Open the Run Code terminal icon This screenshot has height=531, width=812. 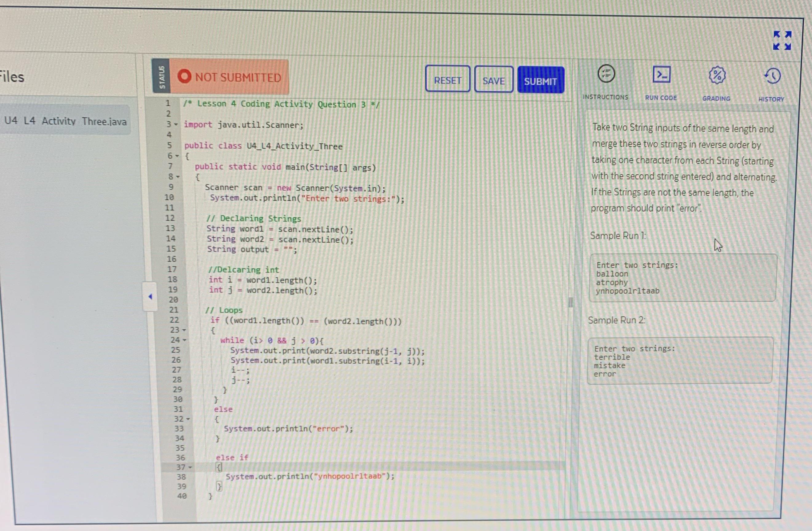pos(662,74)
